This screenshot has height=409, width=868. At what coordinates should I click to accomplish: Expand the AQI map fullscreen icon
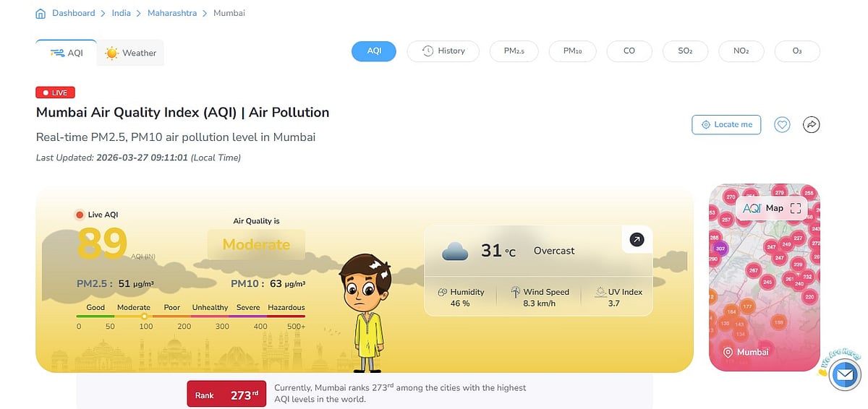point(796,208)
